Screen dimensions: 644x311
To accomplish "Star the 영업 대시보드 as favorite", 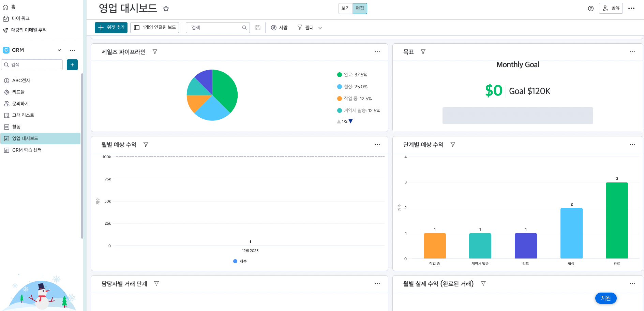I will click(166, 9).
